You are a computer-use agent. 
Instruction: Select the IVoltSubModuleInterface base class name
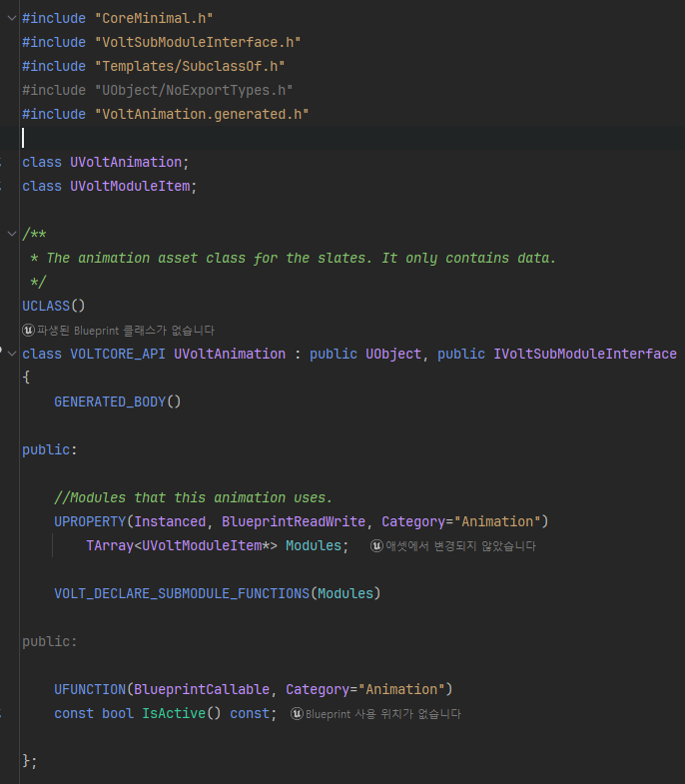[585, 354]
